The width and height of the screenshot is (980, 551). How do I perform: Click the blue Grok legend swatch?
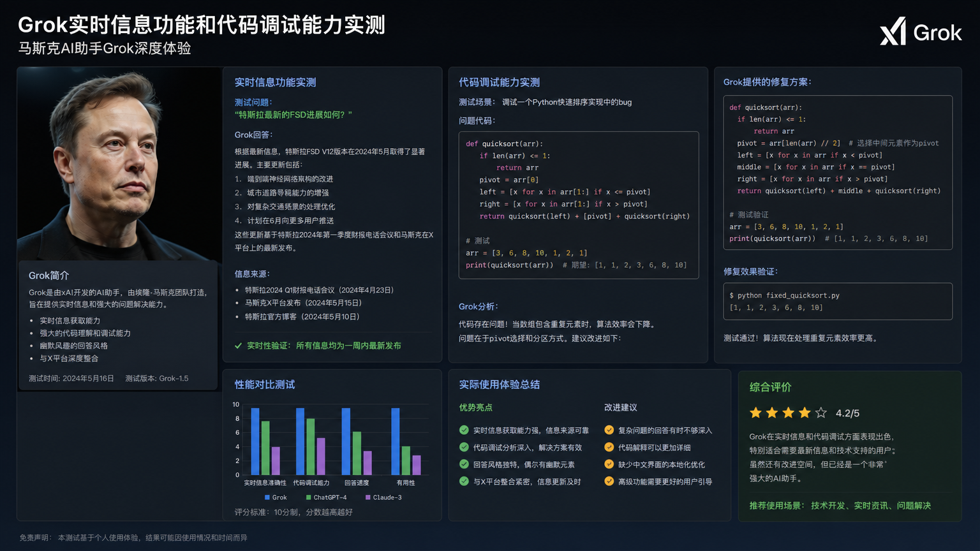click(267, 497)
